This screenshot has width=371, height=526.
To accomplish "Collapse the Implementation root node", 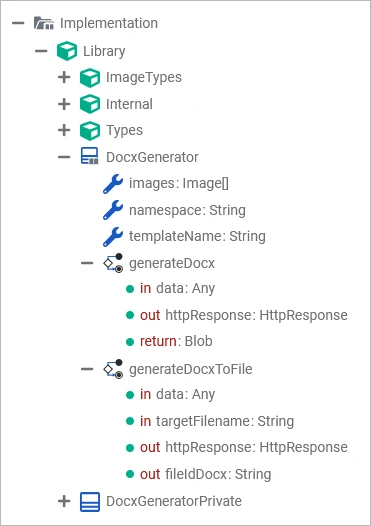I will tap(18, 23).
